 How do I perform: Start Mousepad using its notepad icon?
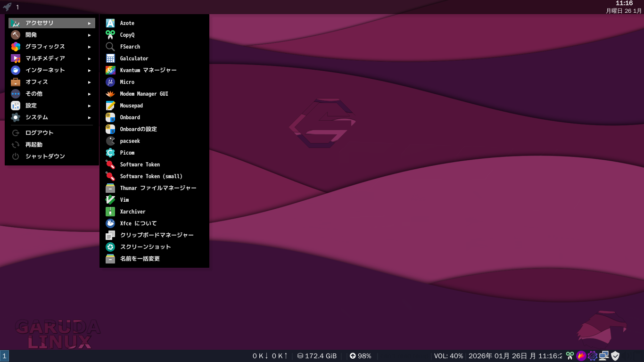tap(110, 106)
